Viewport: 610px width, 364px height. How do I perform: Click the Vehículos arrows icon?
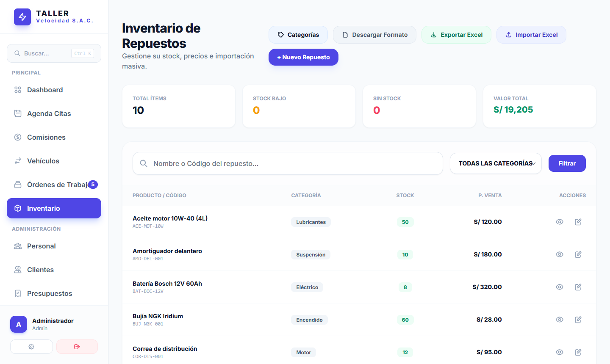(x=18, y=161)
